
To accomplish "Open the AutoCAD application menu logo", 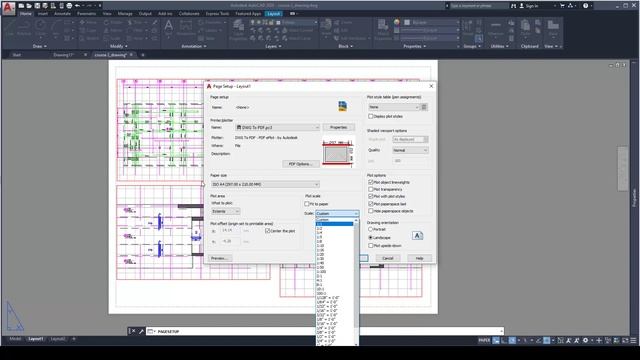I will [8, 8].
